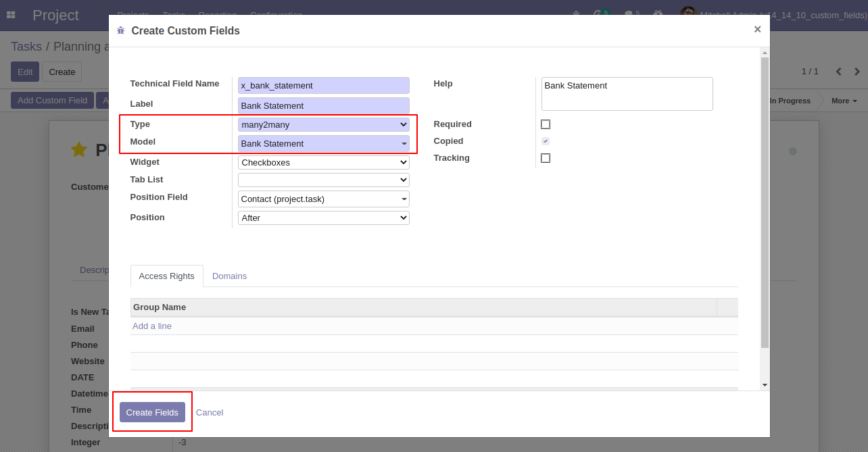Click the bug icon in dialog title
Screen dimensions: 868x452
pos(121,30)
